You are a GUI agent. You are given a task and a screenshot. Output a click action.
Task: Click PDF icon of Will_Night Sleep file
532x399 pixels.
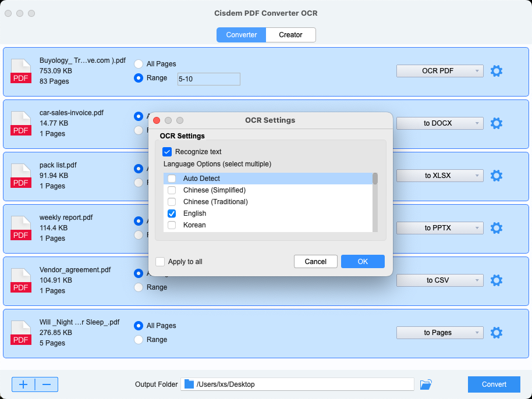coord(21,333)
